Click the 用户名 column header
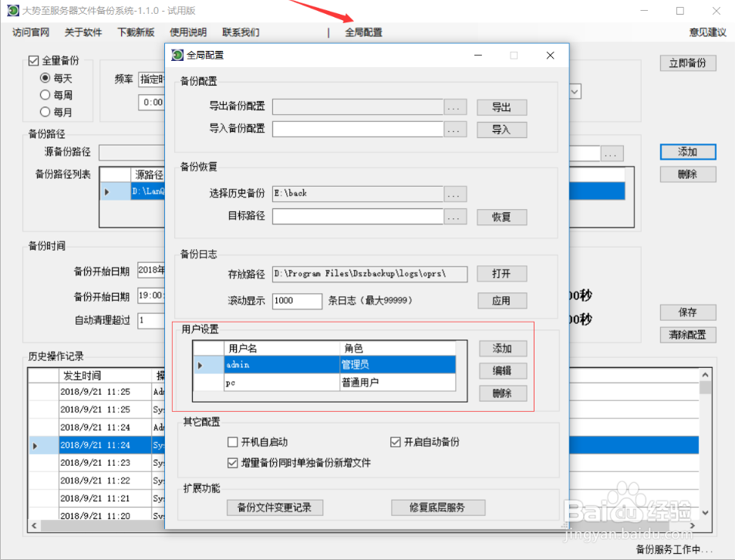The width and height of the screenshot is (735, 560). 282,348
